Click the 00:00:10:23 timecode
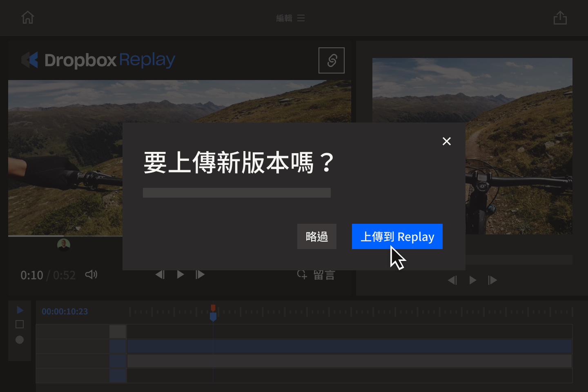This screenshot has width=588, height=392. (x=65, y=312)
